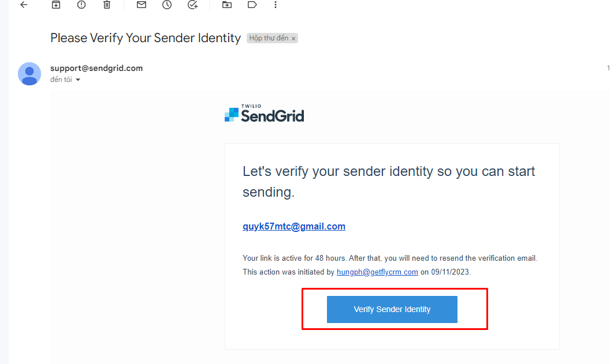Image resolution: width=610 pixels, height=364 pixels.
Task: Expand recipient details next to 'đến tôi'
Action: pyautogui.click(x=78, y=80)
